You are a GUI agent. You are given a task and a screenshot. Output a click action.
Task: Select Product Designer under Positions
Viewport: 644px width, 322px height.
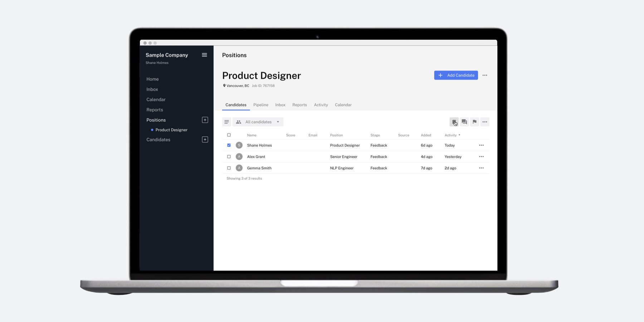[171, 130]
